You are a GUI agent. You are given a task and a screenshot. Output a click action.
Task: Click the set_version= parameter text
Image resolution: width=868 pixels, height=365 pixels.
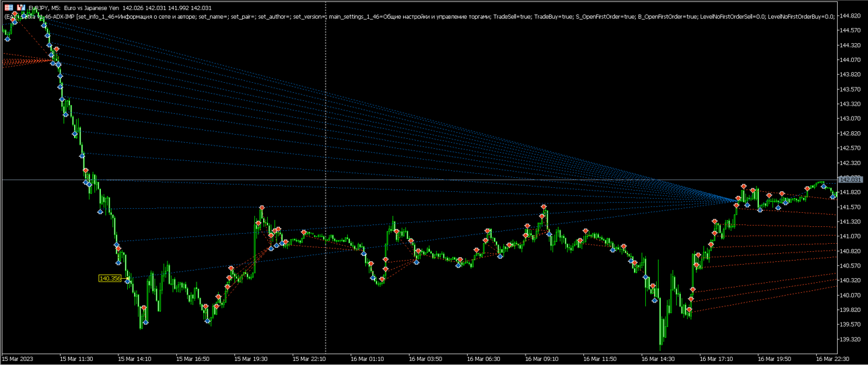click(x=310, y=16)
